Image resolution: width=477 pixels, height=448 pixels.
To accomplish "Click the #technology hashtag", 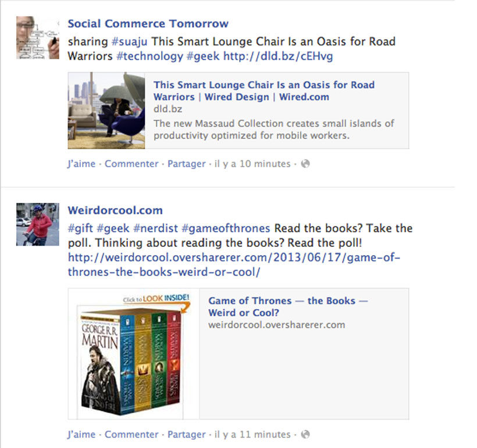I will (x=150, y=56).
